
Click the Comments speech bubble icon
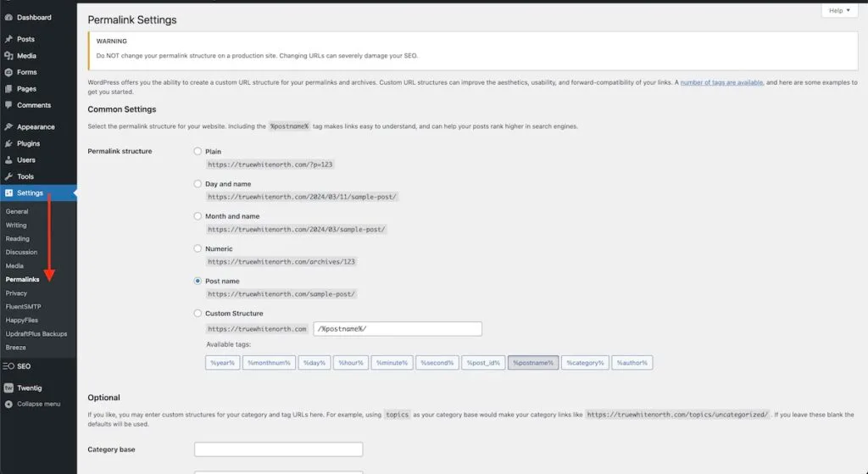(8, 105)
